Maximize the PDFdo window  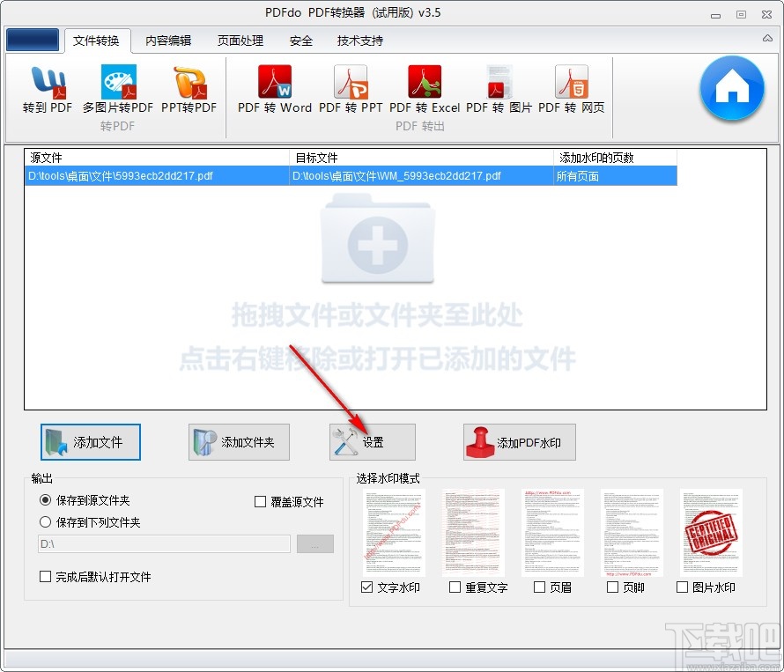(741, 14)
